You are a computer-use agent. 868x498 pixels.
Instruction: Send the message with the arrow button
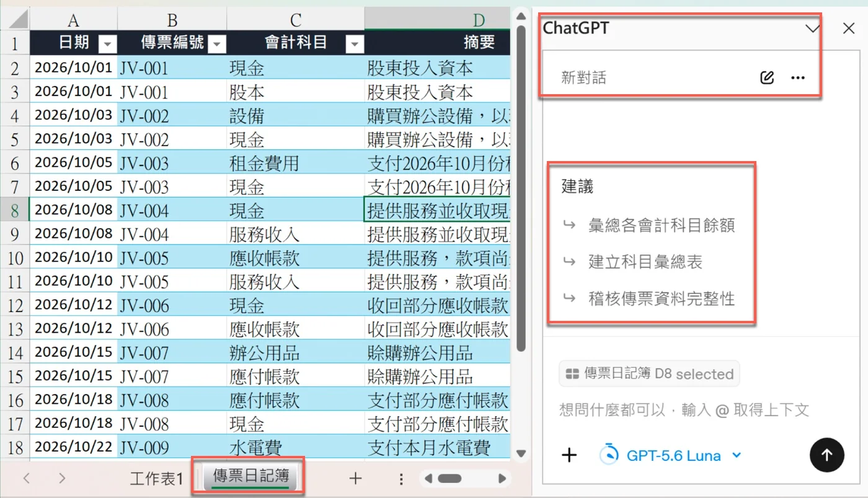[x=826, y=455]
